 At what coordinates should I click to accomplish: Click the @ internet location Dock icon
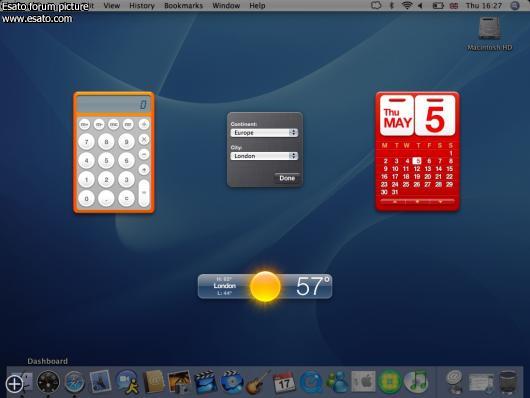point(455,382)
